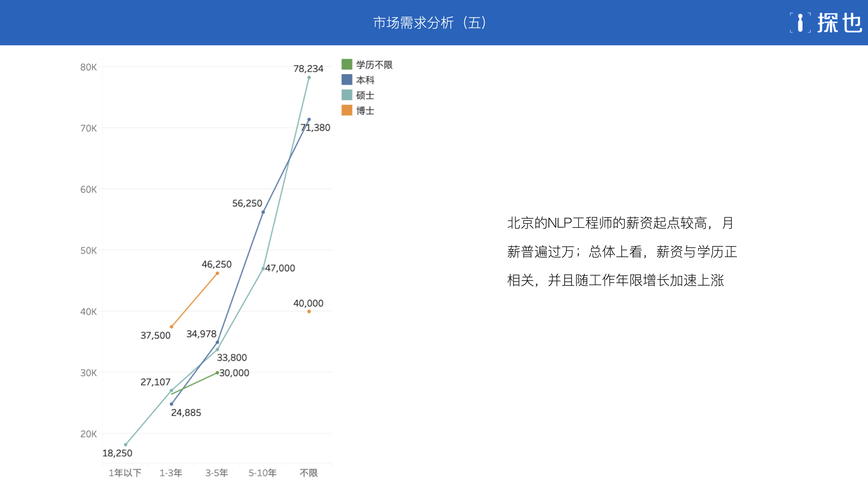The image size is (868, 488).
Task: Select the 71,380 data point label
Action: [316, 128]
